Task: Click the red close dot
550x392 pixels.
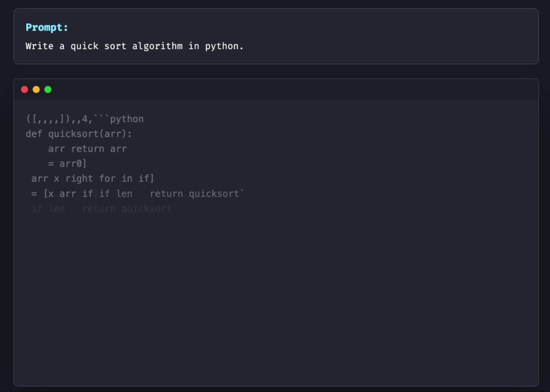Action: tap(25, 89)
